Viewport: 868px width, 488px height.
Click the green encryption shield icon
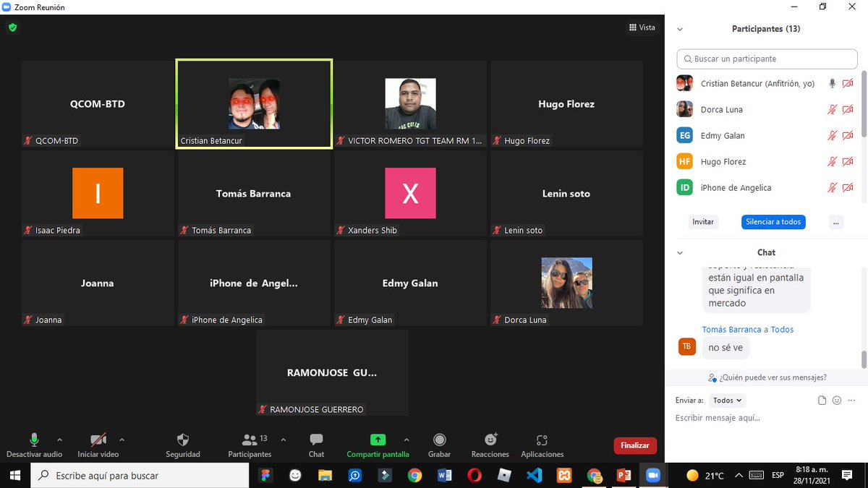coord(12,27)
